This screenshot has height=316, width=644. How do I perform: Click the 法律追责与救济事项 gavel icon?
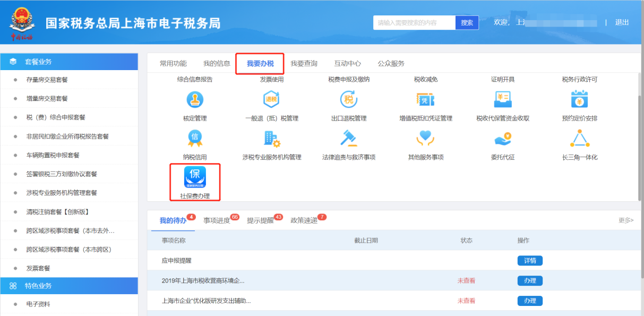click(348, 138)
